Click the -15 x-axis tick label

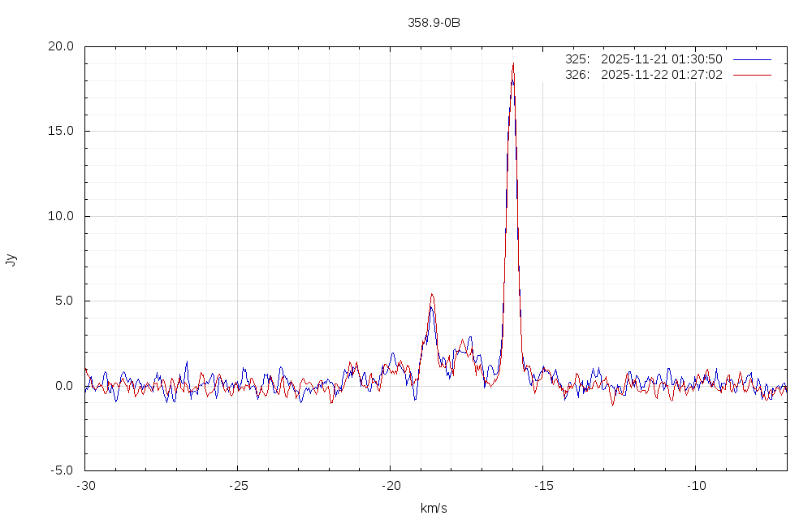click(542, 485)
